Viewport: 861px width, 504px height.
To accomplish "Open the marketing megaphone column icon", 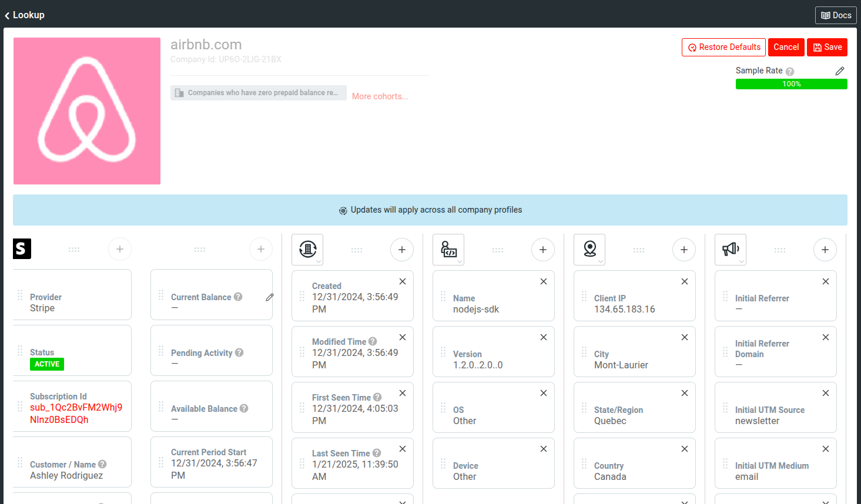I will click(730, 249).
